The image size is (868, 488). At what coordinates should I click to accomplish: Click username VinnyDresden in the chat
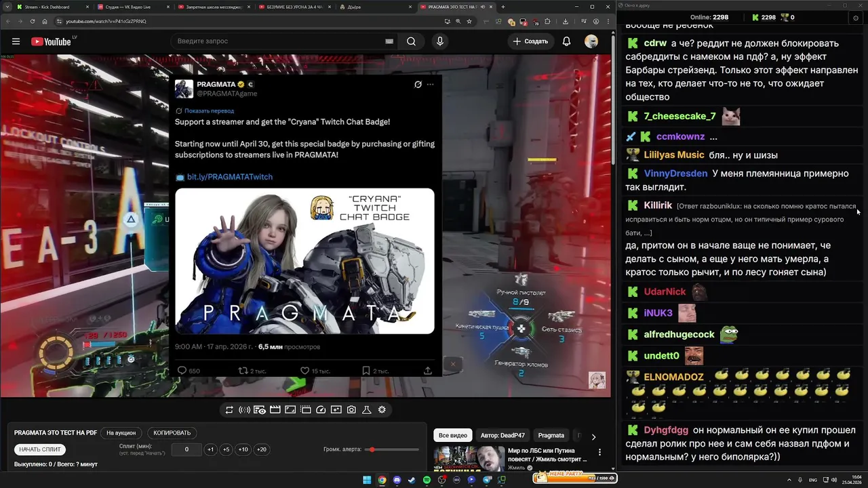675,174
